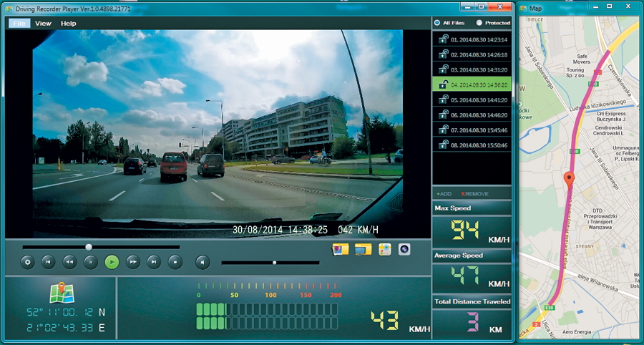Open the View menu
The width and height of the screenshot is (644, 345).
[43, 23]
